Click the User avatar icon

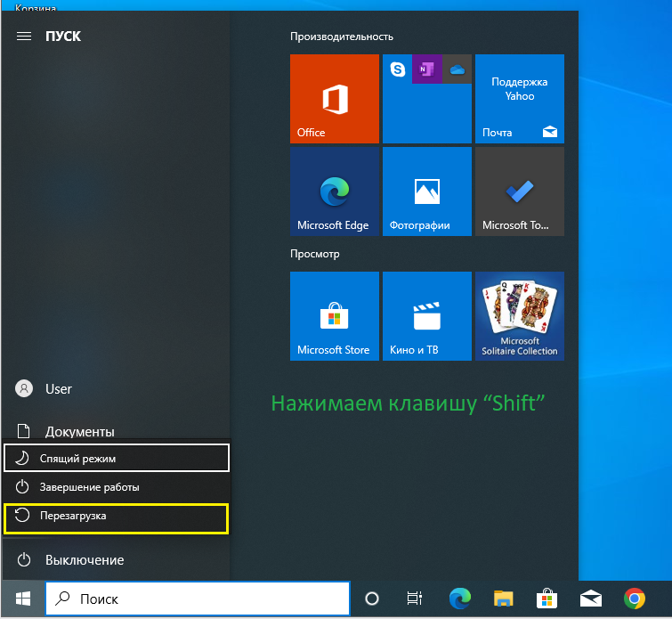[24, 388]
